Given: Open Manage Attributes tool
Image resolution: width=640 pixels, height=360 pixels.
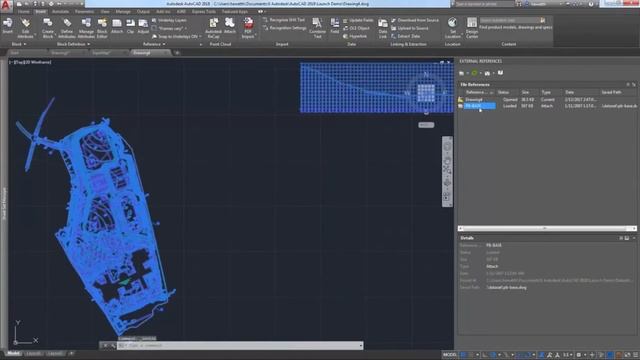Looking at the screenshot, I should coord(86,28).
